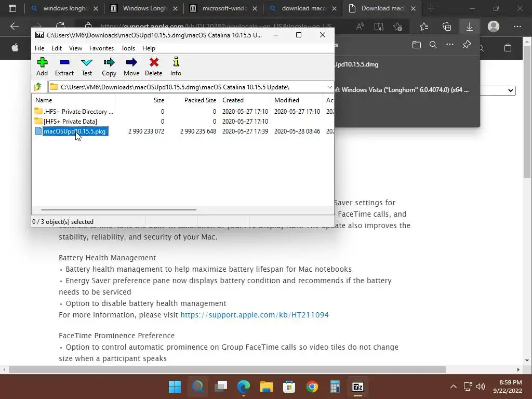Follow the support.apple.com/kb/HT211094 link

[255, 314]
